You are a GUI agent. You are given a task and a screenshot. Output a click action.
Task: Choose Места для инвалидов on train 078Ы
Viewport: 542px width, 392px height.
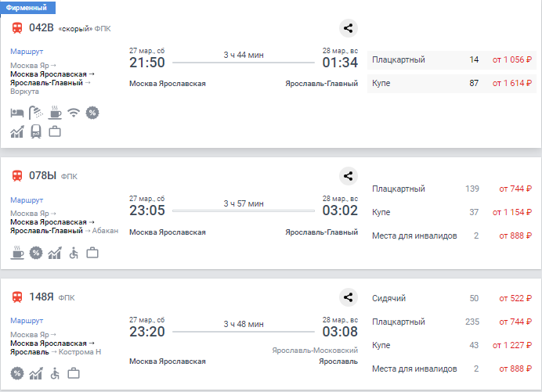[x=453, y=236]
